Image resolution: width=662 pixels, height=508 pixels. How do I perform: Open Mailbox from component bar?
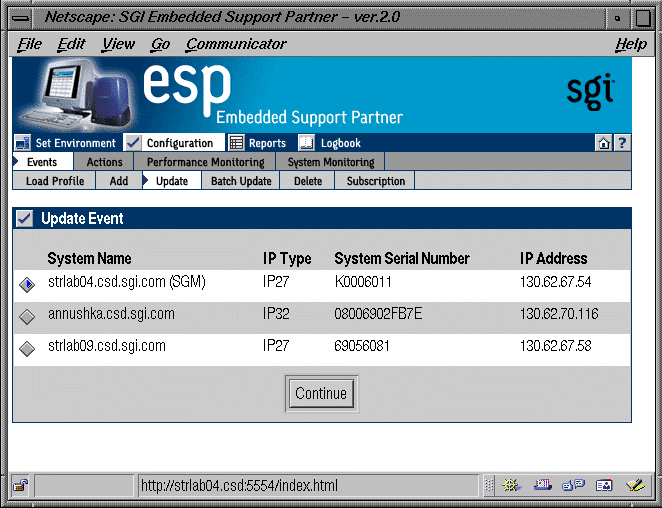coord(543,485)
